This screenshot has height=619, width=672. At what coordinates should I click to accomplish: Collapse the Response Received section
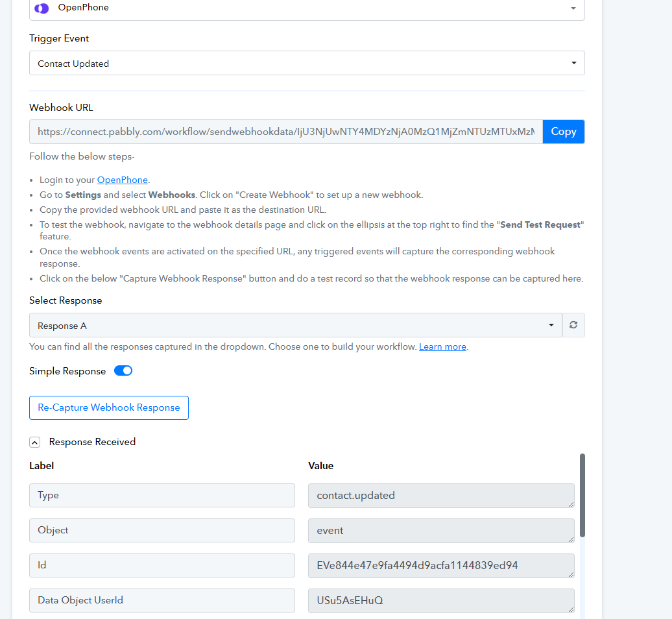coord(35,443)
